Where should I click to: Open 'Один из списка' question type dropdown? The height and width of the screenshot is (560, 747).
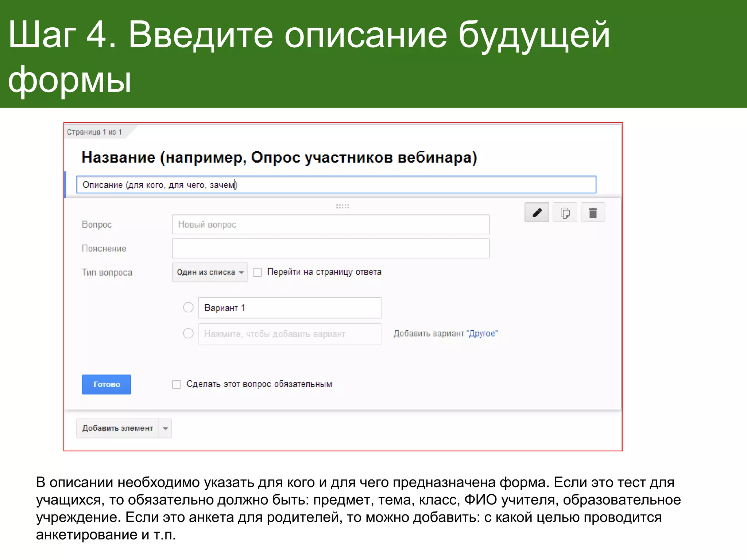(x=210, y=272)
